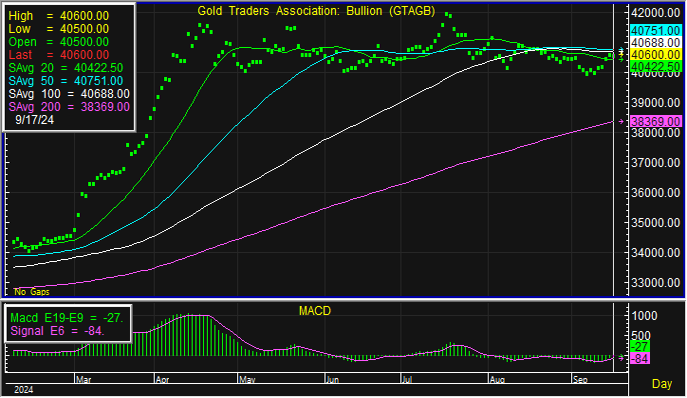This screenshot has width=687, height=398.
Task: Click the No Gaps label
Action: point(32,292)
